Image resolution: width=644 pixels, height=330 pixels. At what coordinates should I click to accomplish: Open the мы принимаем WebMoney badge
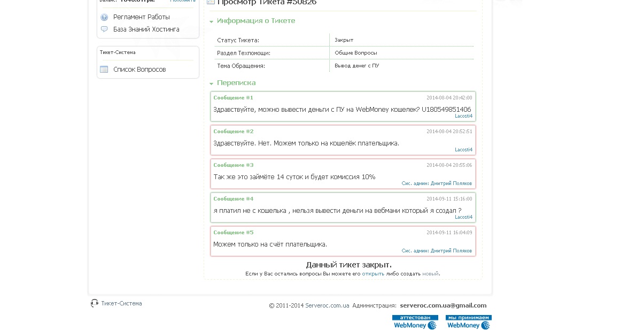pos(469,322)
